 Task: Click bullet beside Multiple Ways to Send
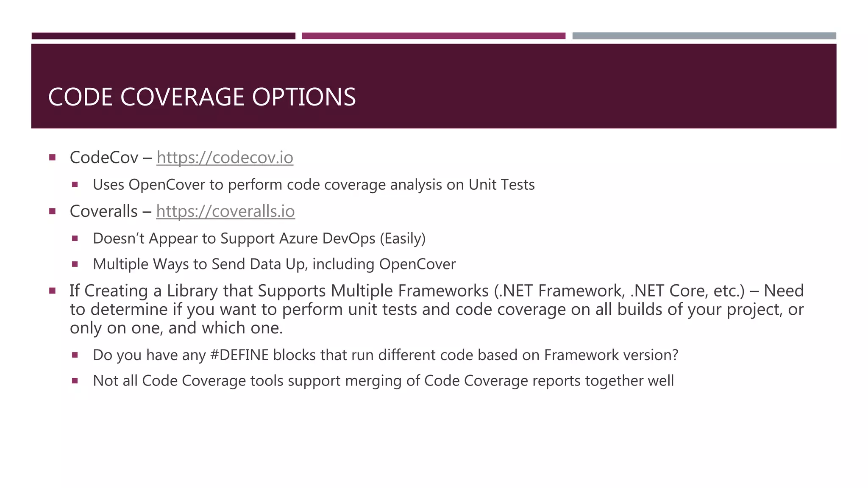(75, 264)
